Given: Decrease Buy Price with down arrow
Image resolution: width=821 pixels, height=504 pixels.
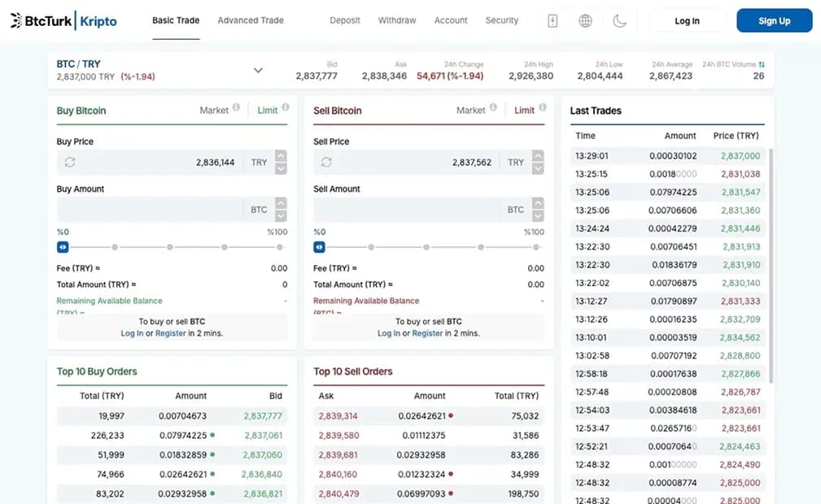Looking at the screenshot, I should click(282, 168).
